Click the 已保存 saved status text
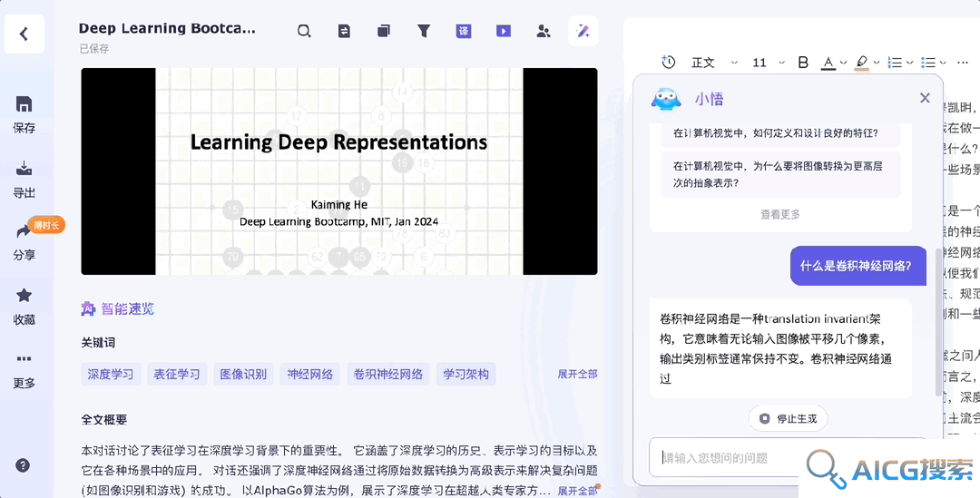This screenshot has height=498, width=980. click(94, 48)
